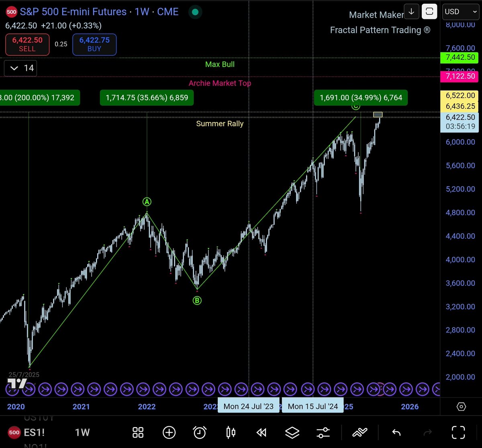This screenshot has height=448, width=482.
Task: Select the Archie Market Top label
Action: (x=220, y=83)
